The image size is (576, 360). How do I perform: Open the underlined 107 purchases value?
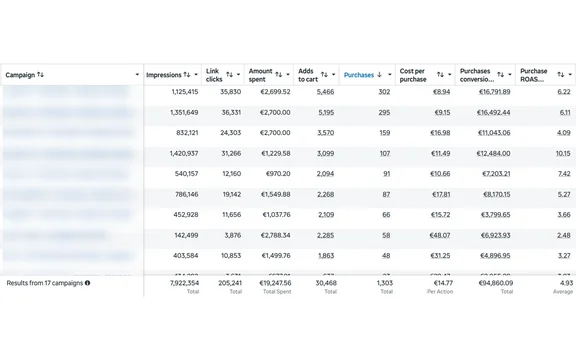pos(385,154)
